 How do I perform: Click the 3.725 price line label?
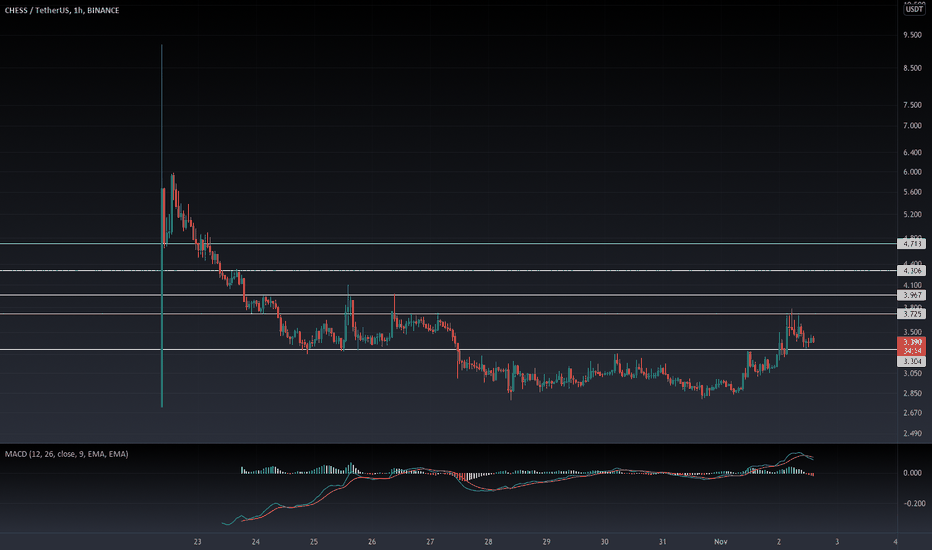point(912,314)
